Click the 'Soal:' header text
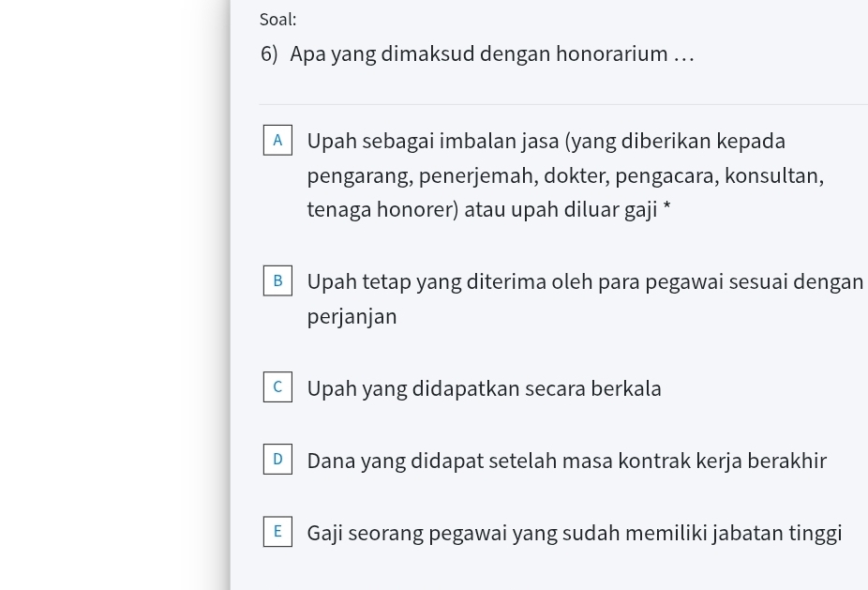Viewport: 868px width, 590px height. (x=277, y=19)
